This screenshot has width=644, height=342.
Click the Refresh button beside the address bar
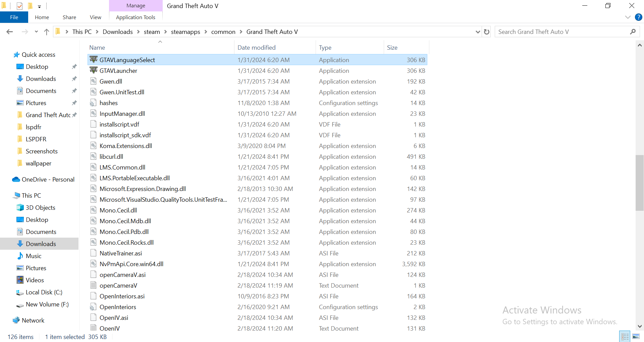(487, 32)
